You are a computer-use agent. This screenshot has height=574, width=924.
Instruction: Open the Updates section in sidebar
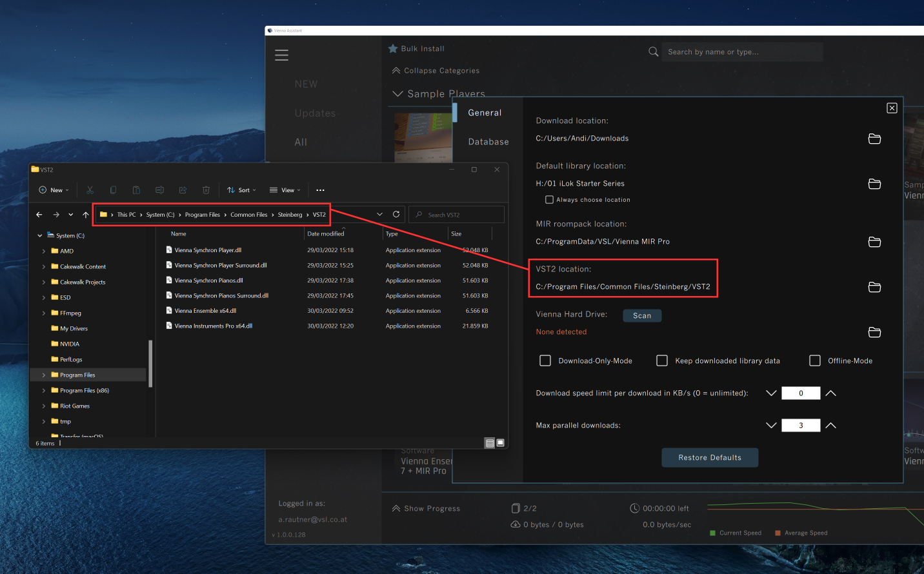(315, 114)
